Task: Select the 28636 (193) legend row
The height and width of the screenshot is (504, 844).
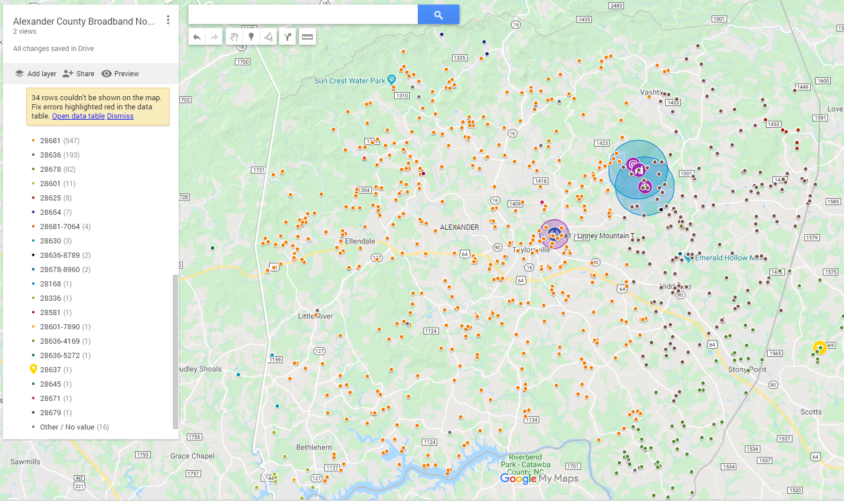Action: [x=60, y=155]
